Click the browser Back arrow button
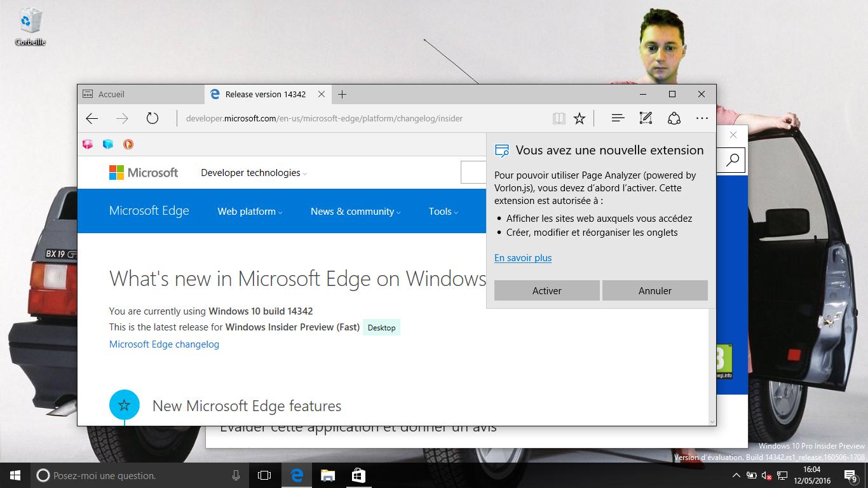868x488 pixels. point(92,118)
